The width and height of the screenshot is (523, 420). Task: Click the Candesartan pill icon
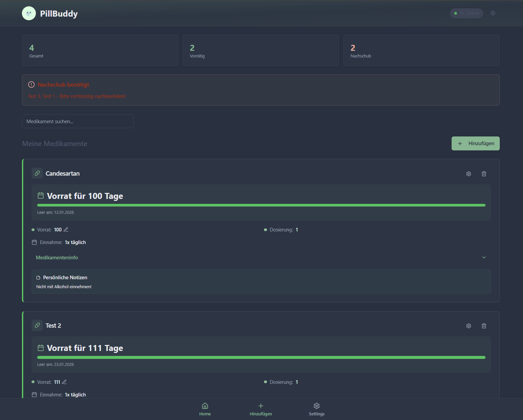[37, 173]
